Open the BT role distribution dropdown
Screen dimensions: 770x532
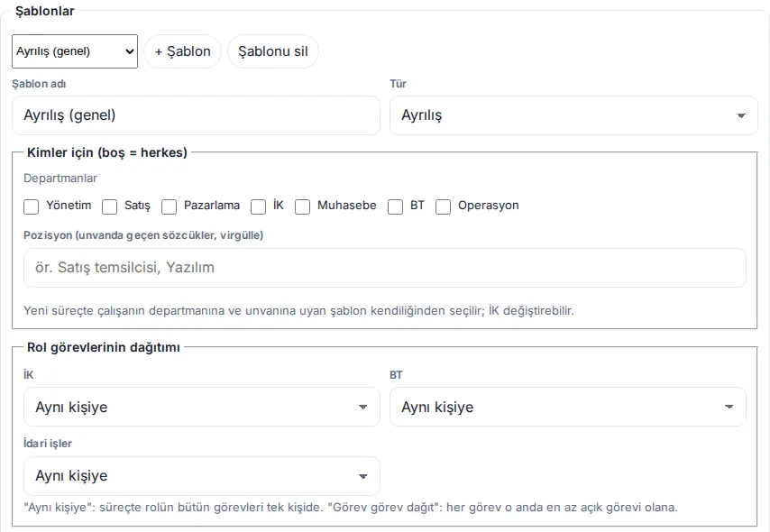[x=568, y=407]
